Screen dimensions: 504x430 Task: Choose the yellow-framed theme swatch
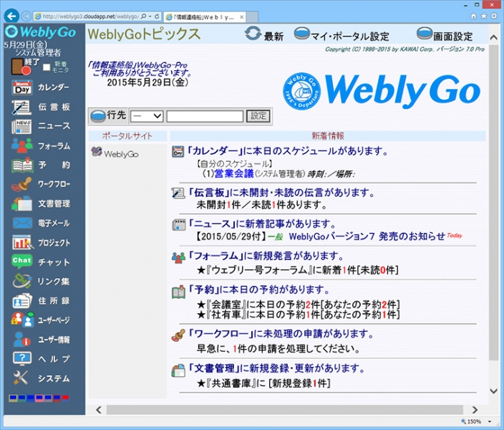tap(13, 398)
